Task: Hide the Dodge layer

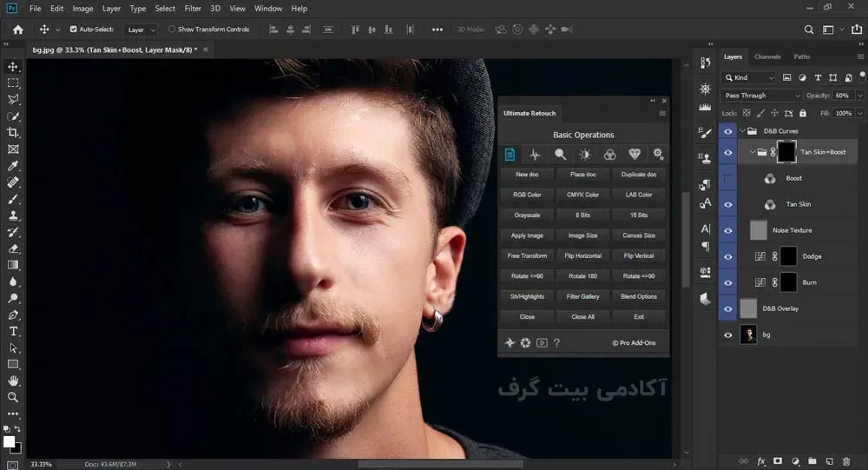Action: 728,256
